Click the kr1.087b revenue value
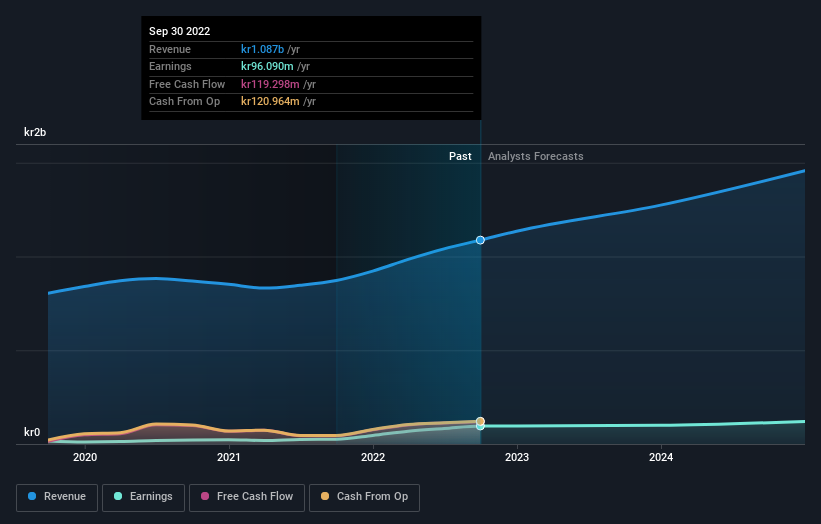This screenshot has height=524, width=821. tap(262, 49)
